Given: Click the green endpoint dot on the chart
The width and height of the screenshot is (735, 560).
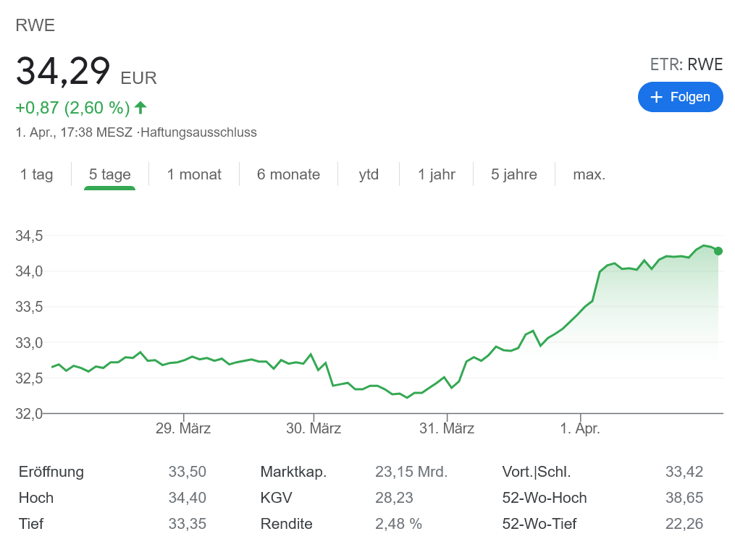Looking at the screenshot, I should [x=717, y=251].
